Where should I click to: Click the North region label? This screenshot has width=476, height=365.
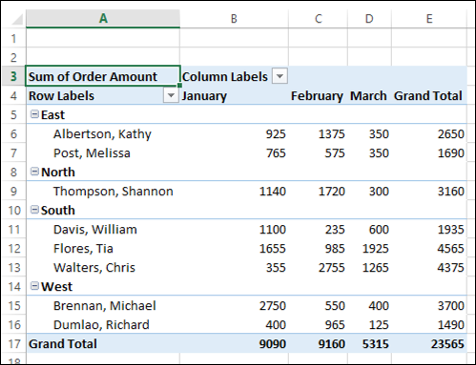[58, 172]
